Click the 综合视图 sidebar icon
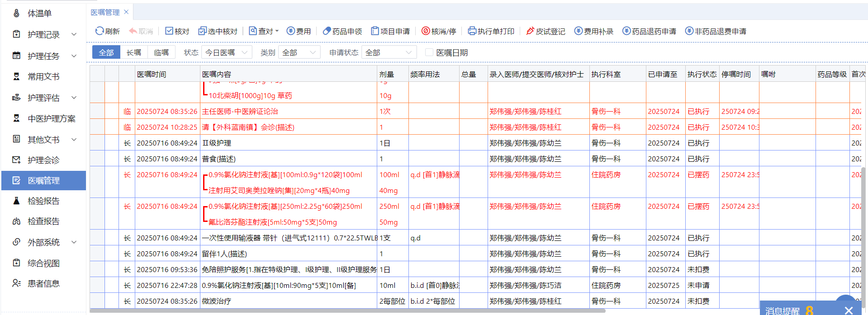868x315 pixels. point(16,263)
